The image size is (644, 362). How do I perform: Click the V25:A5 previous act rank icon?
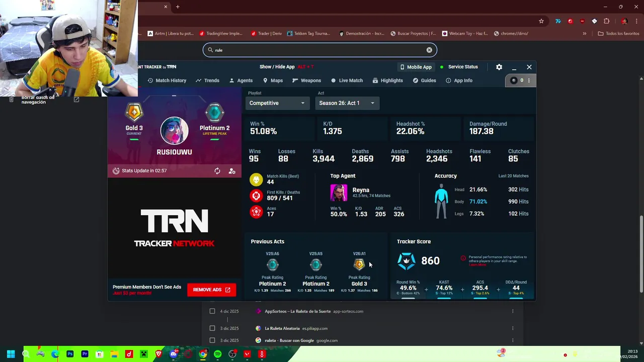pyautogui.click(x=315, y=265)
